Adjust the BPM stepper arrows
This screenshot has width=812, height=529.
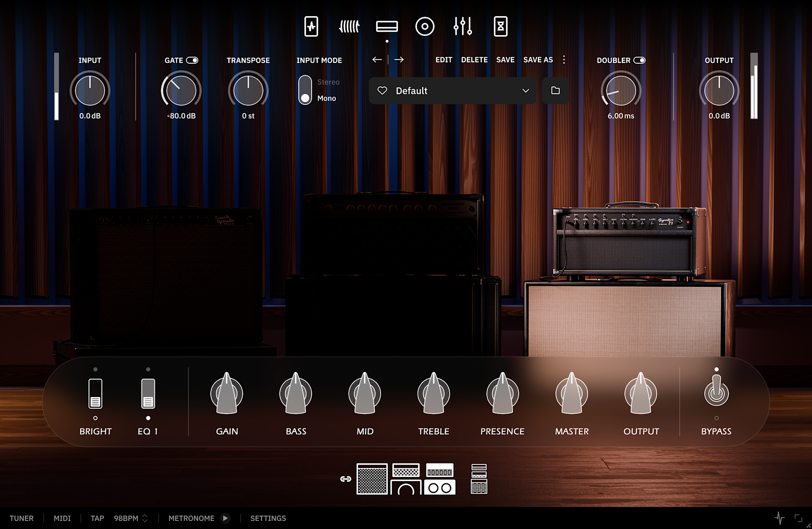point(145,518)
